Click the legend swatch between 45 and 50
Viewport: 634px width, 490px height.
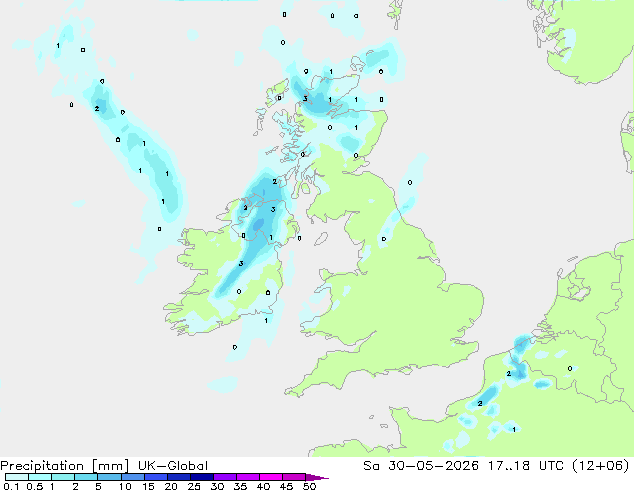point(294,477)
